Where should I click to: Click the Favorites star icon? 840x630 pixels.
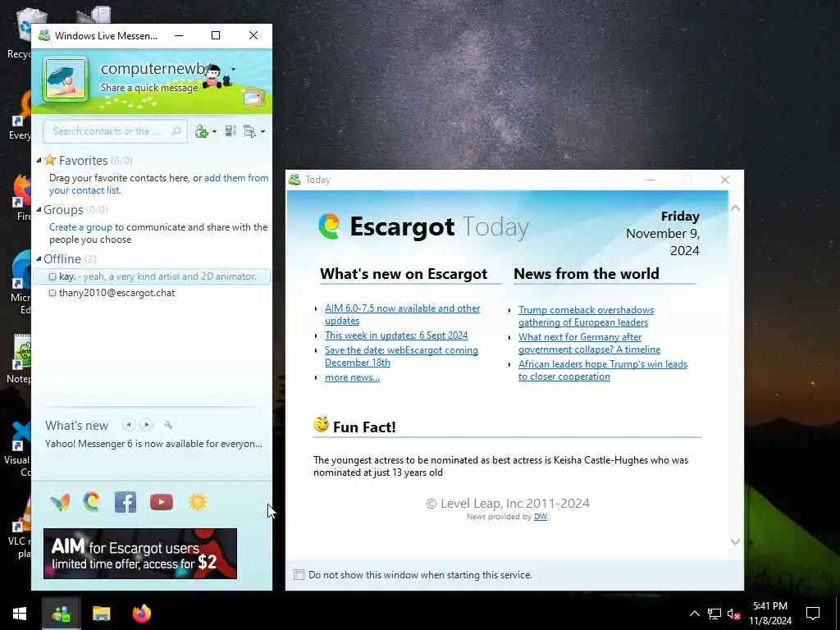click(x=50, y=160)
